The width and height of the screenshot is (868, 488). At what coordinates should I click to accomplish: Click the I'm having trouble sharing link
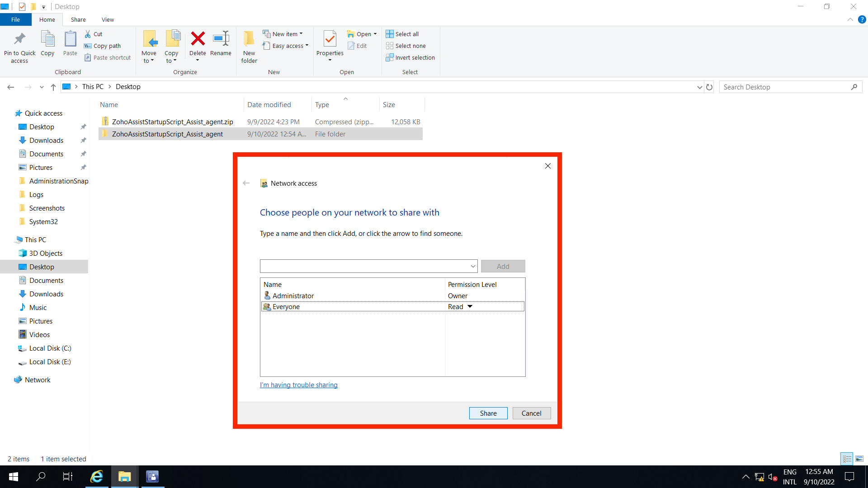tap(298, 385)
